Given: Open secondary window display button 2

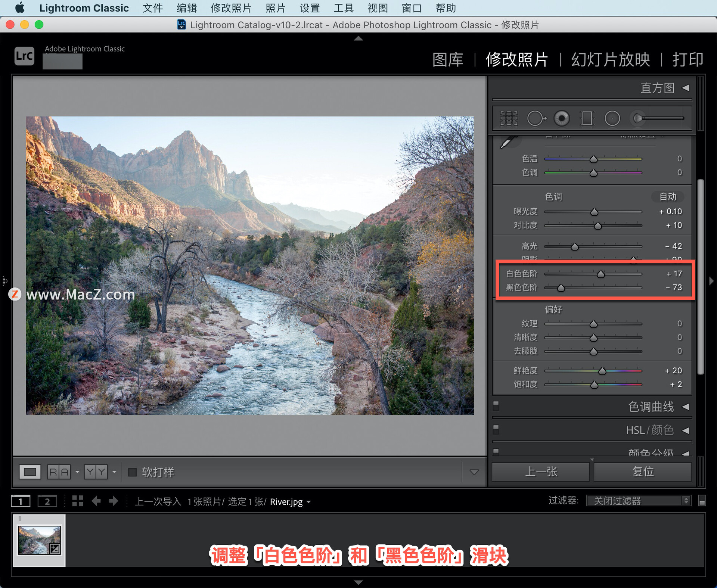Looking at the screenshot, I should (47, 501).
